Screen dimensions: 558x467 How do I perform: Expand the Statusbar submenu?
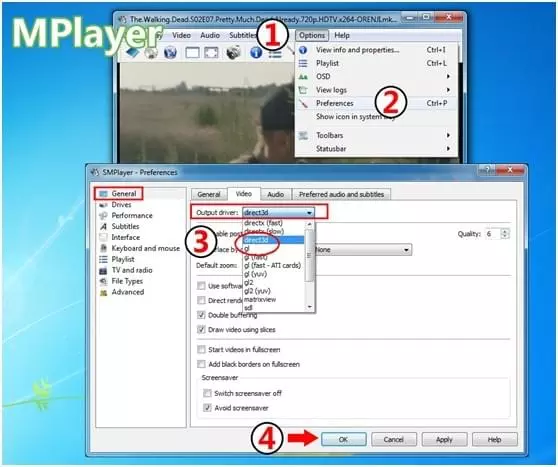(376, 148)
